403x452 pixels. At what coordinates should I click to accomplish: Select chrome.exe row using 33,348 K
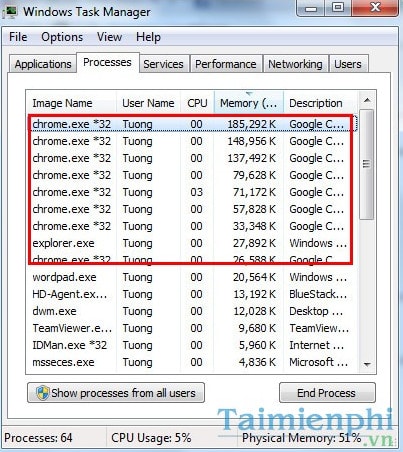coord(192,226)
